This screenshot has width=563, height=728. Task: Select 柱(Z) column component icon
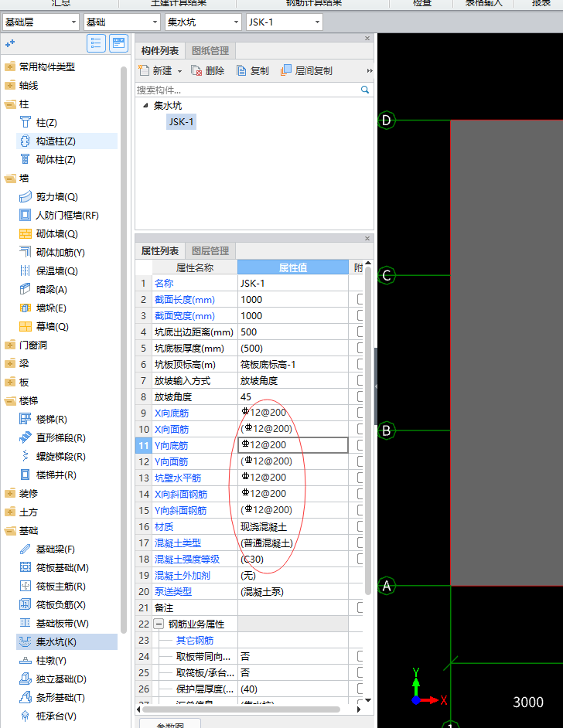[25, 123]
